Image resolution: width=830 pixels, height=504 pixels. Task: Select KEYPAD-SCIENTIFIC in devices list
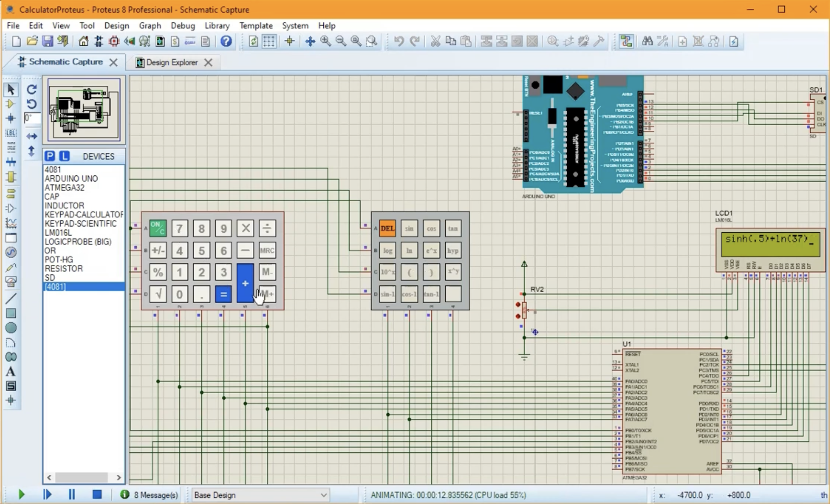(80, 224)
